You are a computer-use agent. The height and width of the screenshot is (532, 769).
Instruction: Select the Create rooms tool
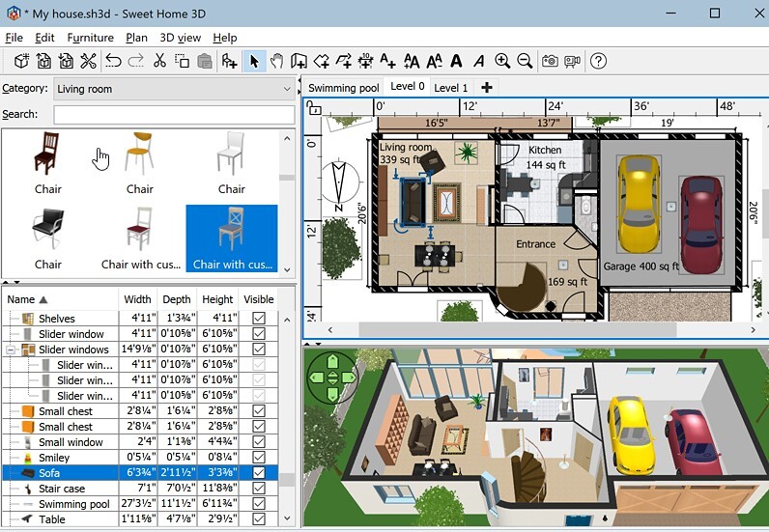(322, 61)
